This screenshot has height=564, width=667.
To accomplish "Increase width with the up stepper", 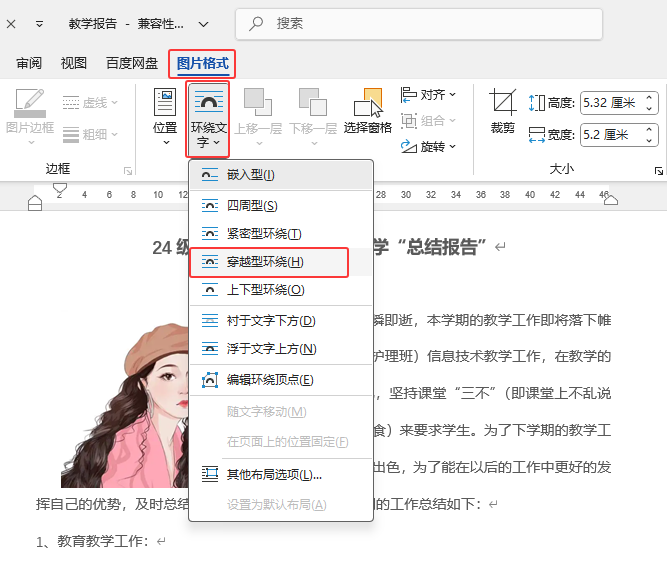I will (x=649, y=129).
